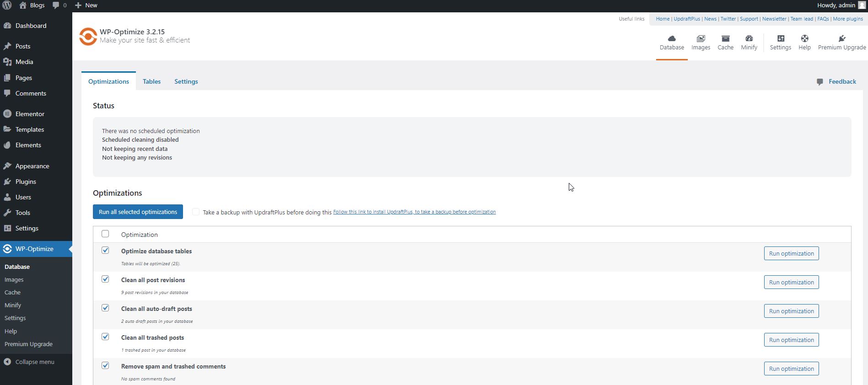Click the WP-Optimize icon in sidebar
This screenshot has width=868, height=385.
click(x=7, y=249)
